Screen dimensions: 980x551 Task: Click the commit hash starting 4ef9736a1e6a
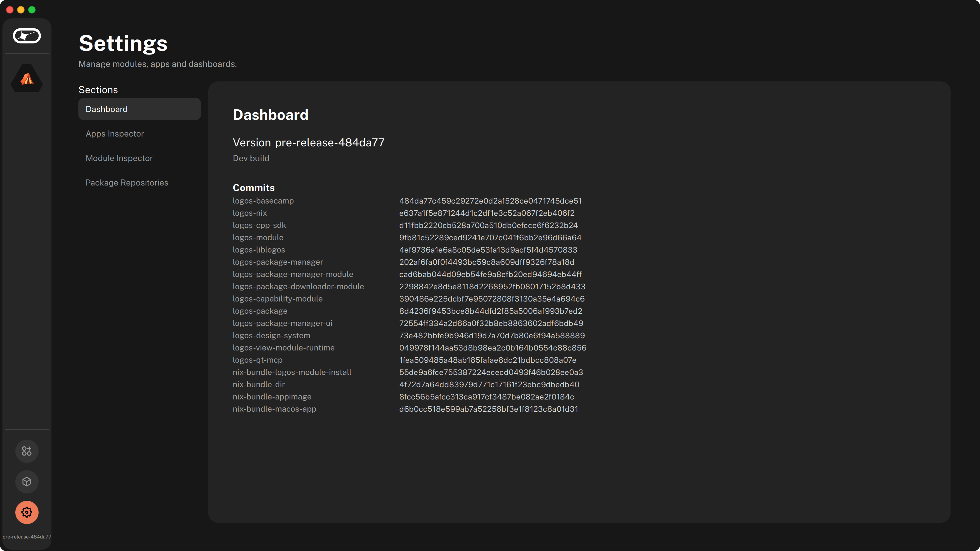coord(488,249)
